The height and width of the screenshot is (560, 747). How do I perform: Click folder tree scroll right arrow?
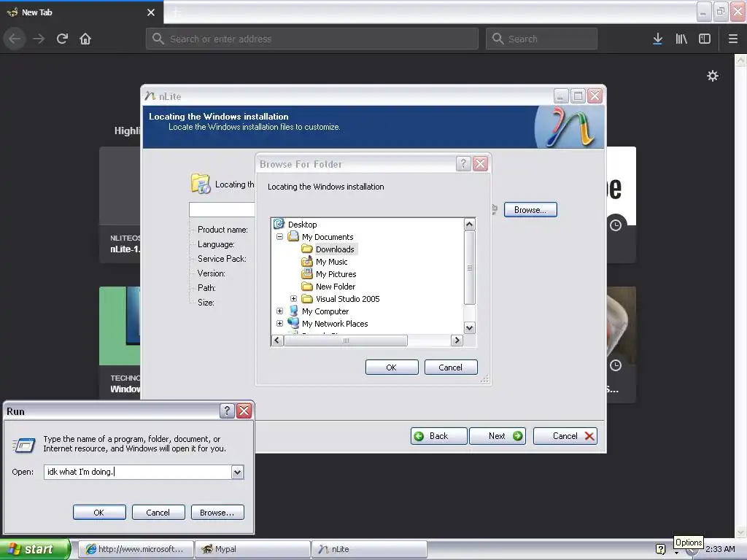pos(457,340)
